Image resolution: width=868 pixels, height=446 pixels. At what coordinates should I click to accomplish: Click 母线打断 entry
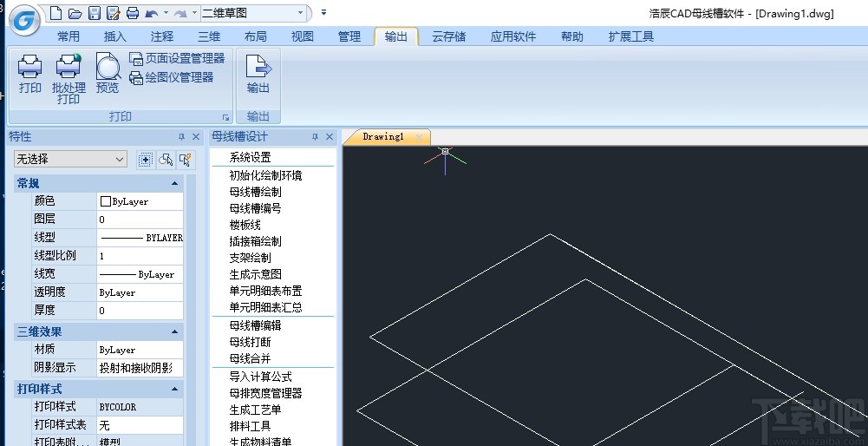click(x=251, y=343)
